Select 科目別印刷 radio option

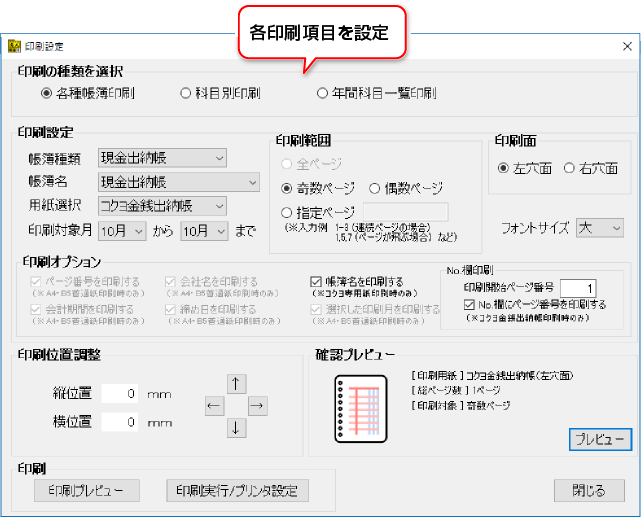coord(185,93)
